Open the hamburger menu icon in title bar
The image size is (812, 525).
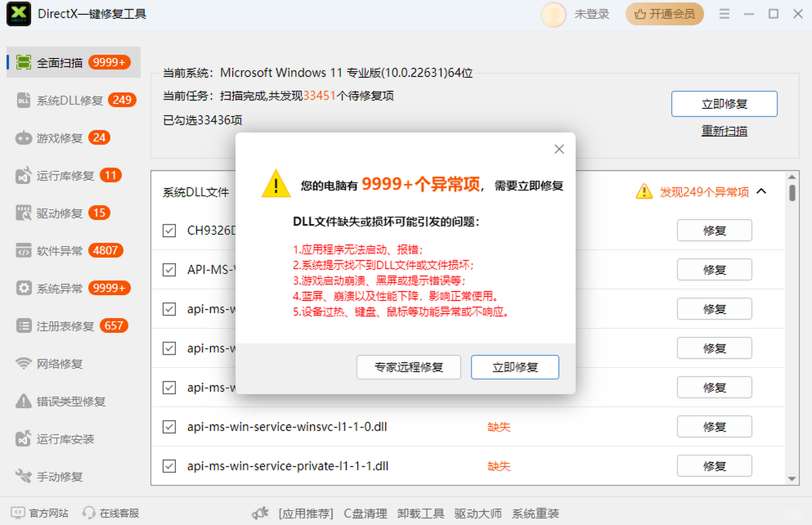point(725,14)
